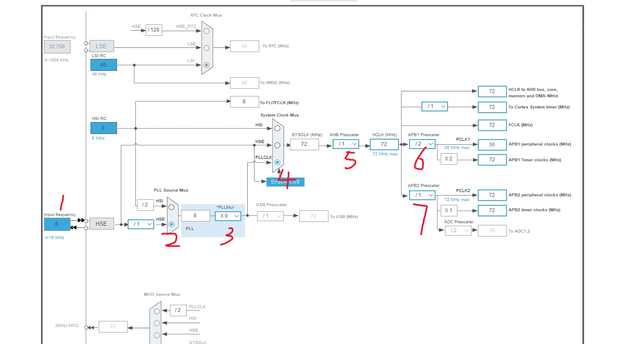Screen dimensions: 644x344
Task: Click the /2 PLLCLK divider in MCO mux
Action: (178, 310)
